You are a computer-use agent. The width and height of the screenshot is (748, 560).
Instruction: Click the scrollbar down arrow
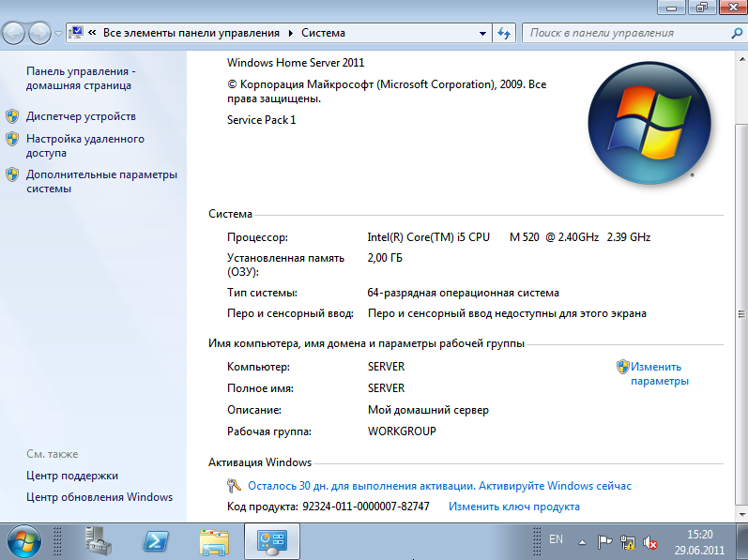742,514
